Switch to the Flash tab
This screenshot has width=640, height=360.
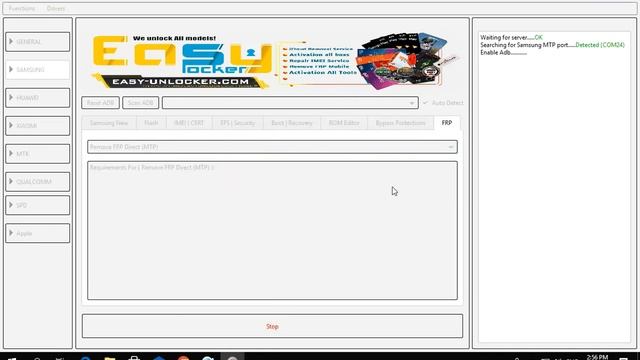pyautogui.click(x=151, y=123)
